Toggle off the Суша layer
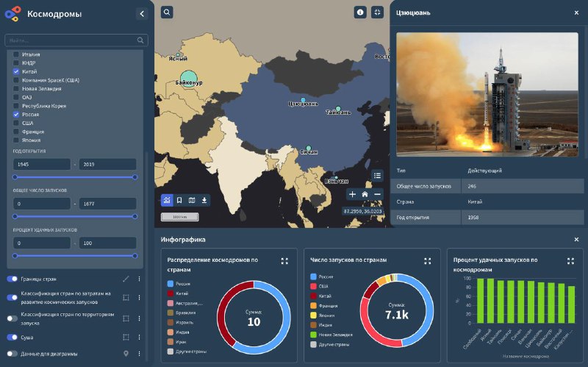 [x=12, y=337]
